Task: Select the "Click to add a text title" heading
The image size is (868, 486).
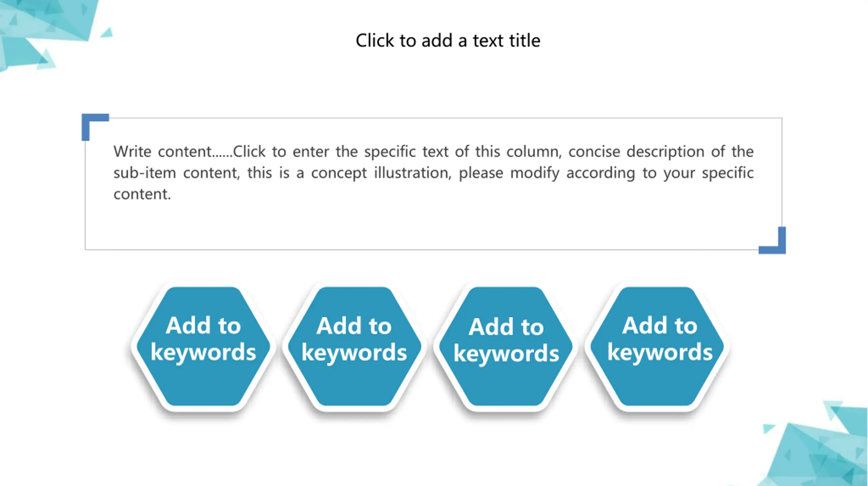Action: [x=448, y=41]
